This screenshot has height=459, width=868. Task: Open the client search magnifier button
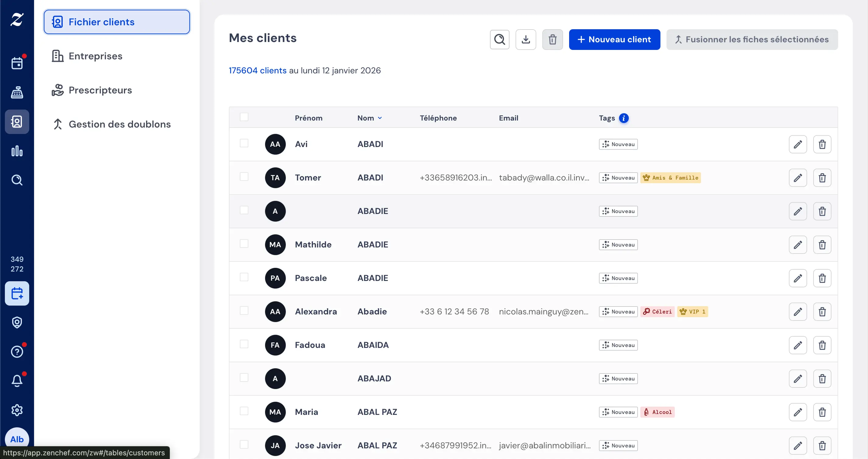(499, 40)
